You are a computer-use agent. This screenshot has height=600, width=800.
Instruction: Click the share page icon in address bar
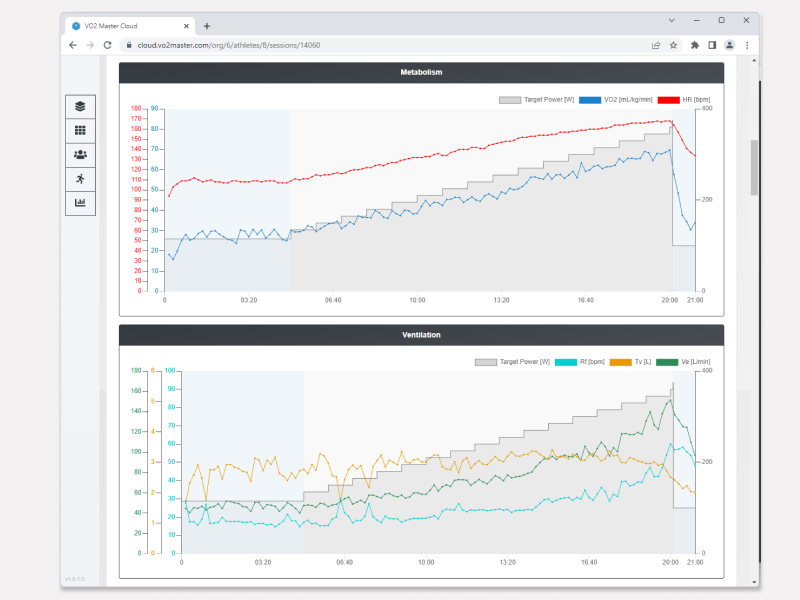tap(655, 45)
